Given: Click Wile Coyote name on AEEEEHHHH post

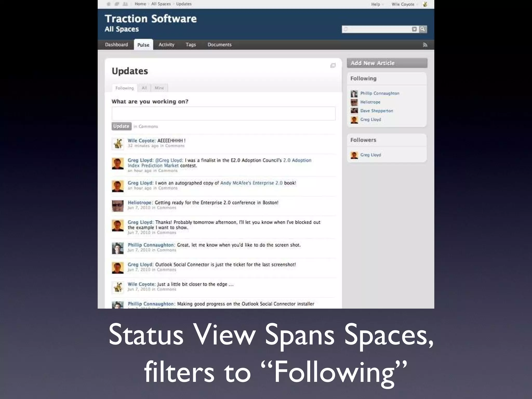Looking at the screenshot, I should [142, 141].
